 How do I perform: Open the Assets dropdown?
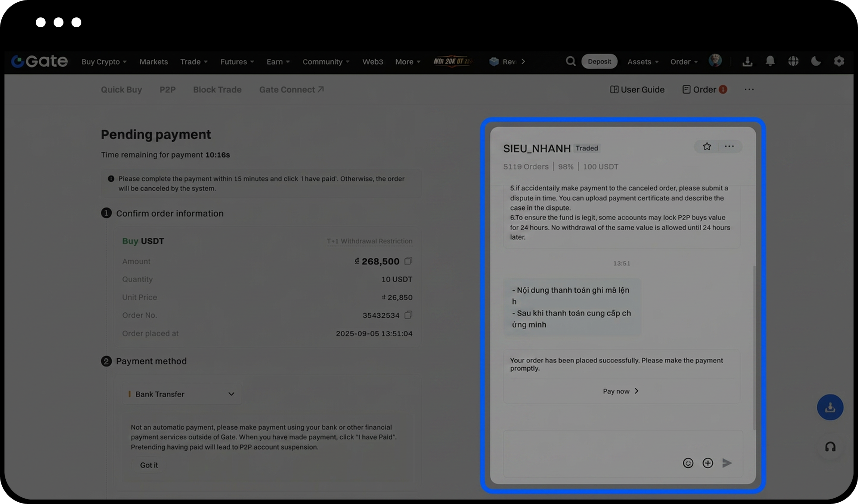pos(643,62)
